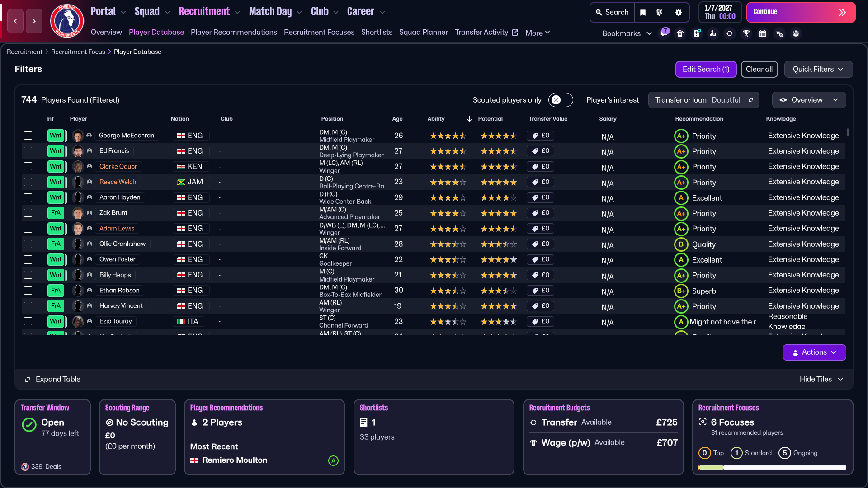Tick the checkbox for Ezio Touray

[x=28, y=321]
